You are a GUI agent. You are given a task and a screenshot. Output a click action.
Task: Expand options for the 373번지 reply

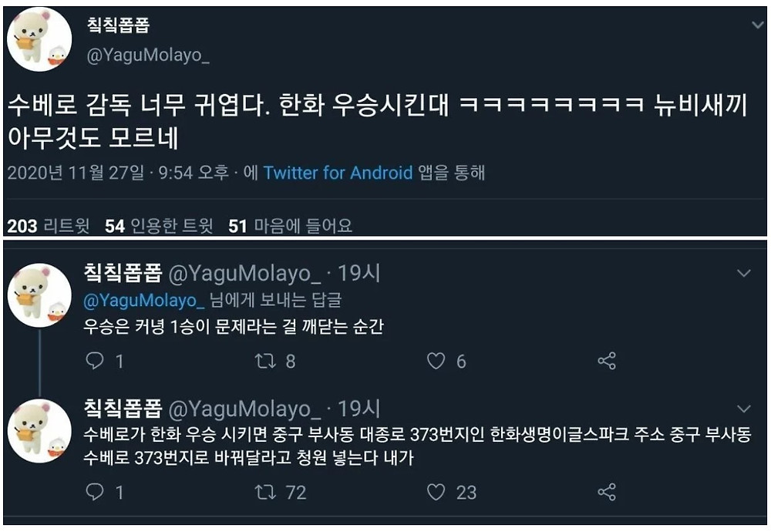tap(744, 409)
